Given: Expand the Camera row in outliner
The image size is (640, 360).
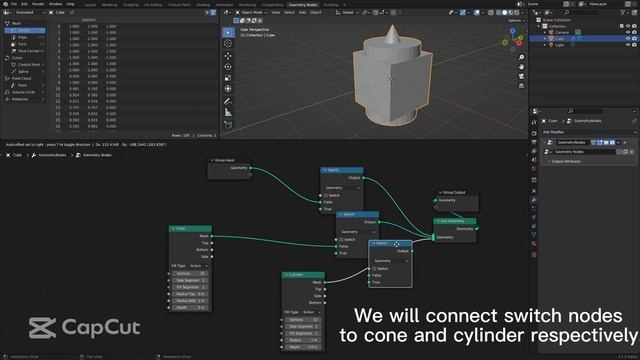Looking at the screenshot, I should (544, 32).
